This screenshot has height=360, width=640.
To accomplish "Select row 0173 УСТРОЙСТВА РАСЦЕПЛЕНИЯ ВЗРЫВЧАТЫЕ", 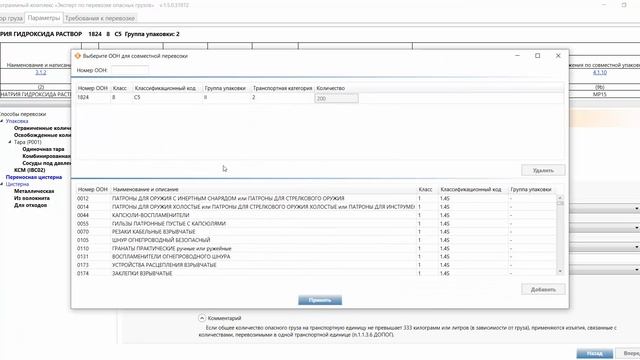I will 316,265.
